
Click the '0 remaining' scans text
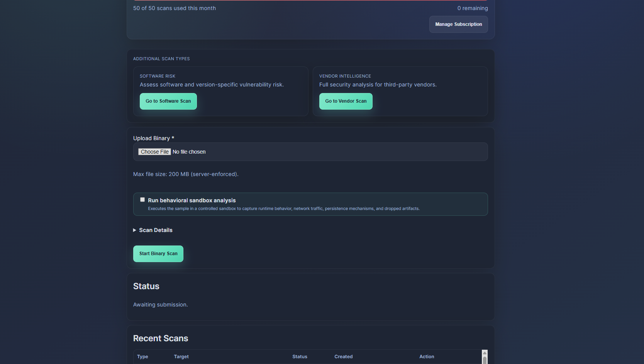[472, 8]
